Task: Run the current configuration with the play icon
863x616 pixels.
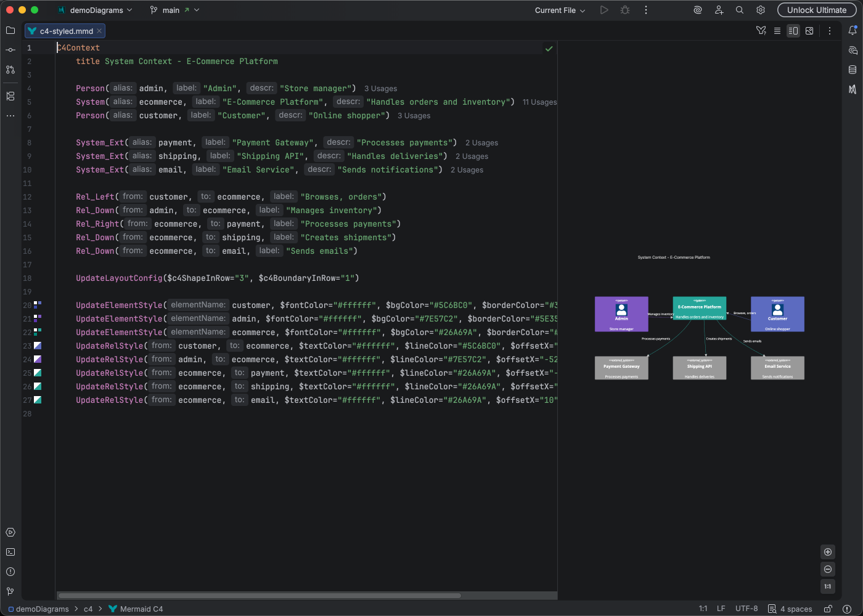Action: click(x=603, y=10)
